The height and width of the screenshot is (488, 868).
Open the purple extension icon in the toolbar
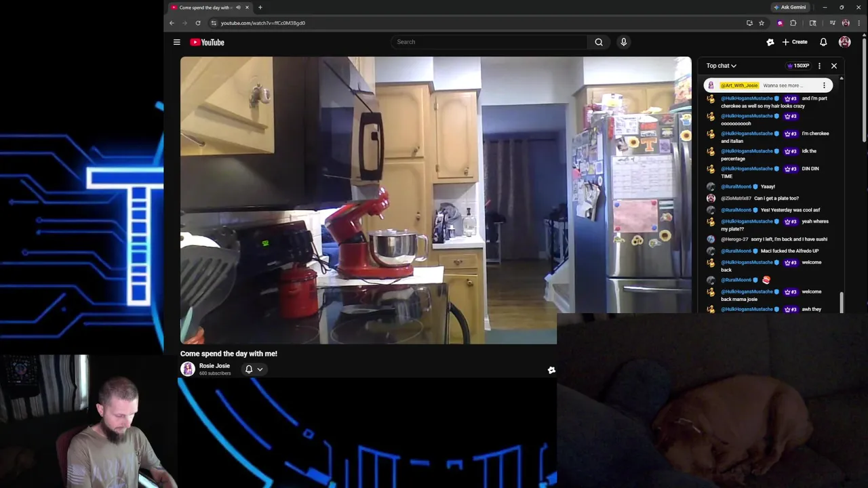780,23
